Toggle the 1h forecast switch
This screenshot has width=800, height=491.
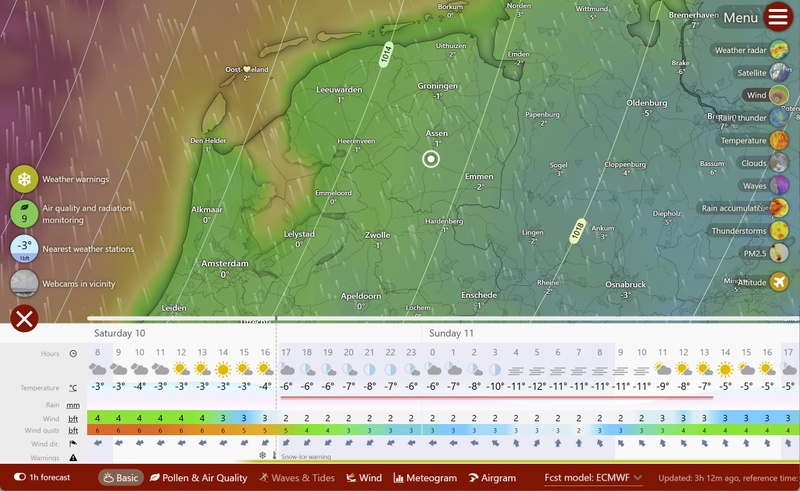pyautogui.click(x=20, y=477)
